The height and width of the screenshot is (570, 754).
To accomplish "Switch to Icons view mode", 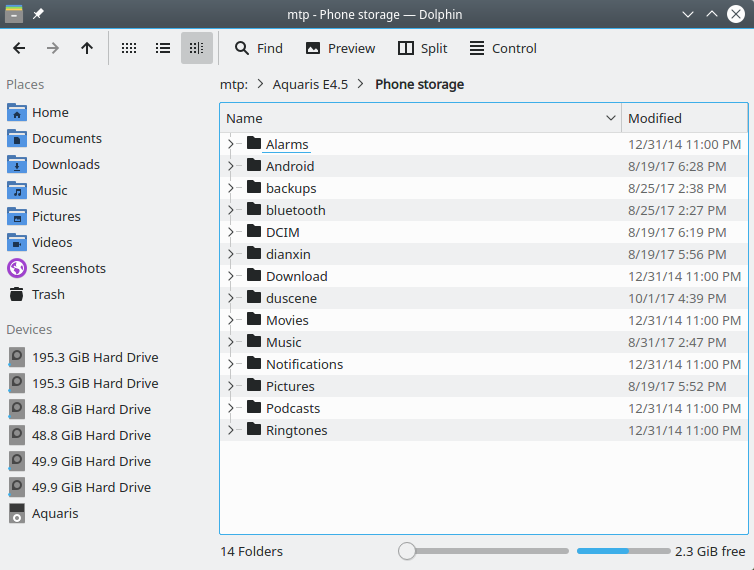I will pos(129,48).
